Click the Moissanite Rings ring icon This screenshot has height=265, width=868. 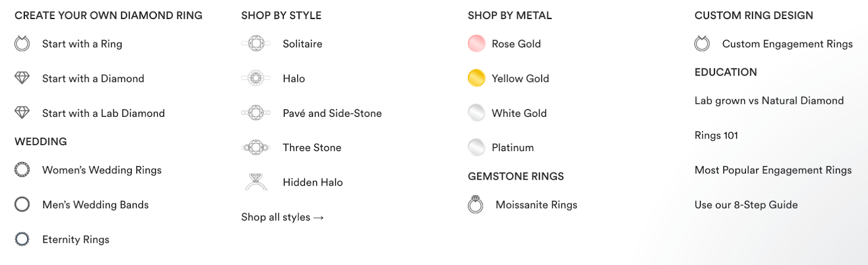tap(476, 205)
